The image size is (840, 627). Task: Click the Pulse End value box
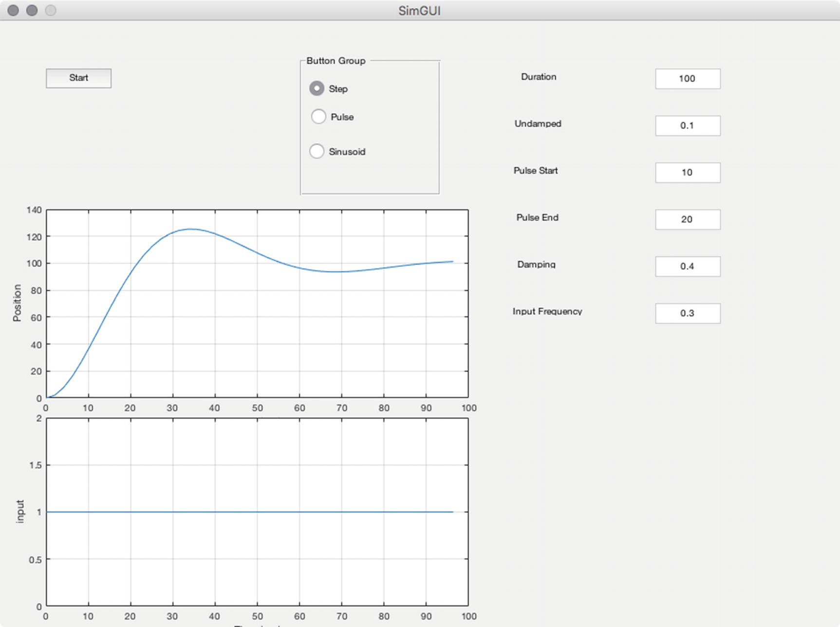pos(687,219)
